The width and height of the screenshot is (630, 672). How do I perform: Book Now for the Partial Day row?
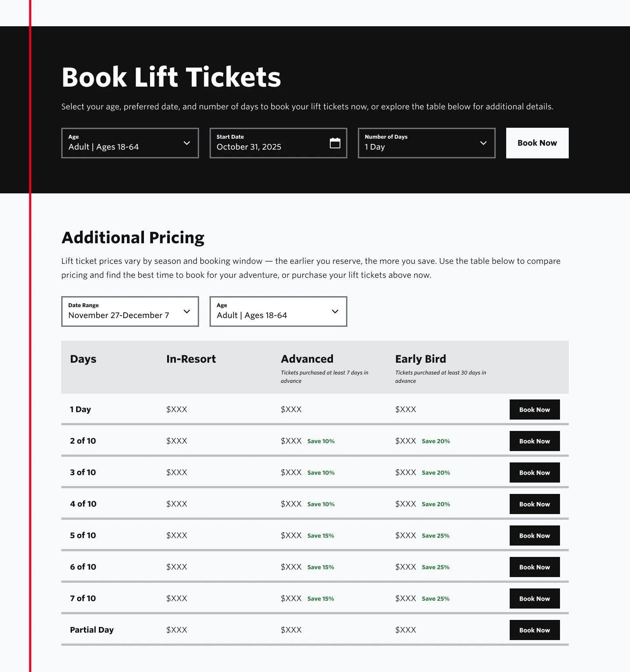point(535,630)
